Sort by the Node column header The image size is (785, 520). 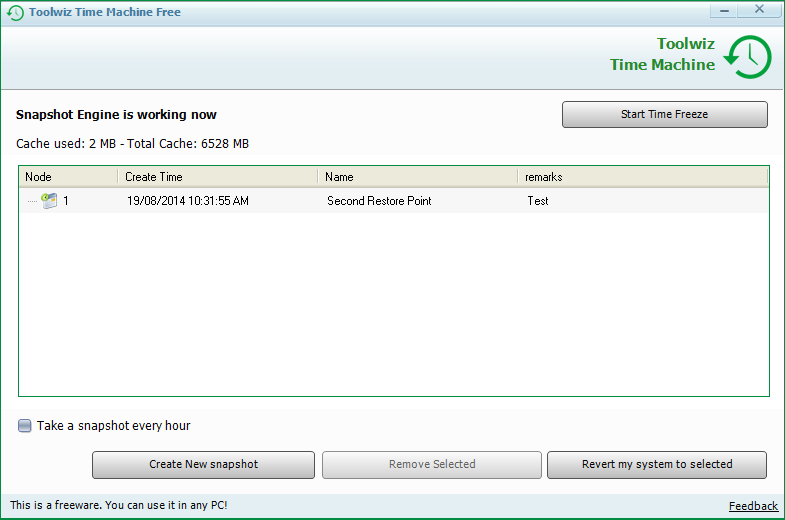(x=69, y=177)
